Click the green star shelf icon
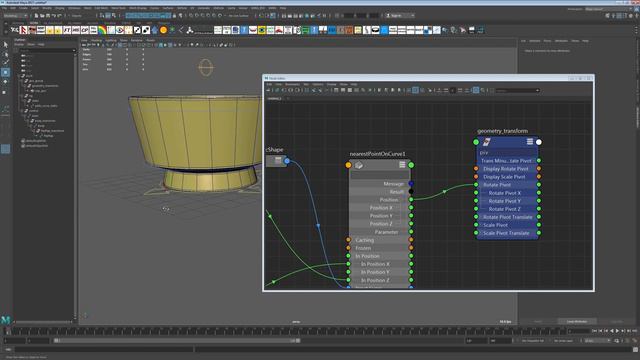 (x=172, y=30)
